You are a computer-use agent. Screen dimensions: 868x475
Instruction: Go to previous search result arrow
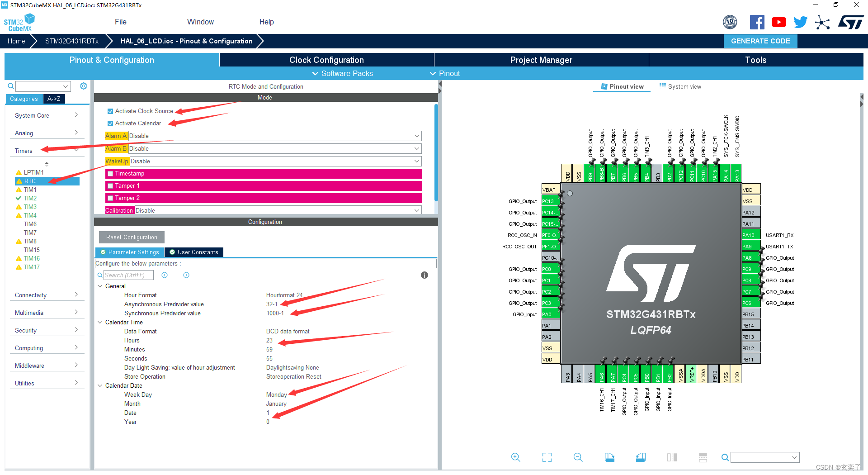pyautogui.click(x=165, y=275)
